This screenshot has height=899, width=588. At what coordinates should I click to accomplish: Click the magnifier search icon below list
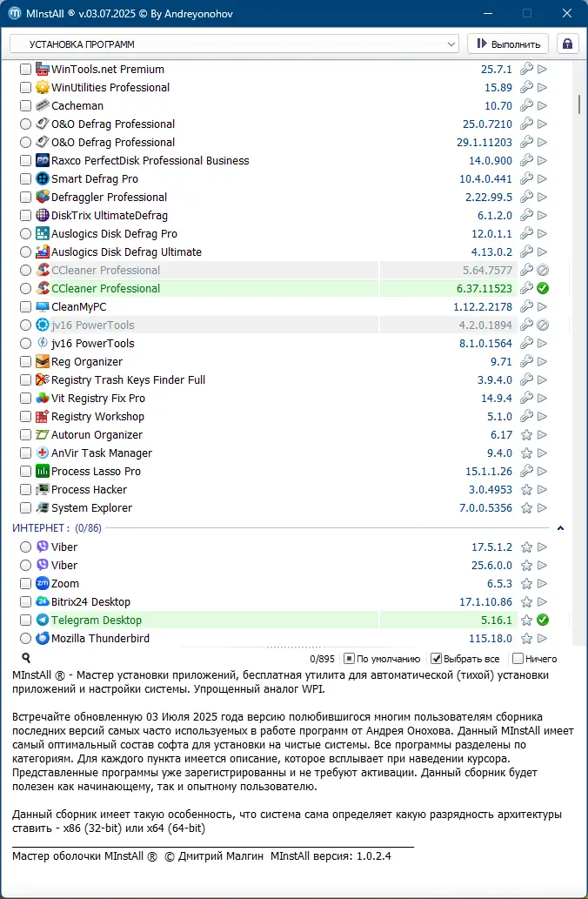point(26,659)
